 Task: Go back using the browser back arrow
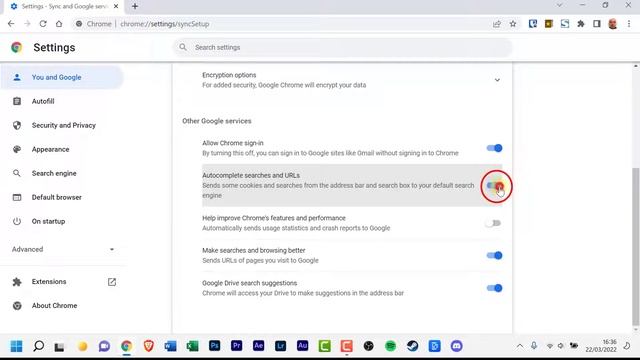pyautogui.click(x=11, y=24)
